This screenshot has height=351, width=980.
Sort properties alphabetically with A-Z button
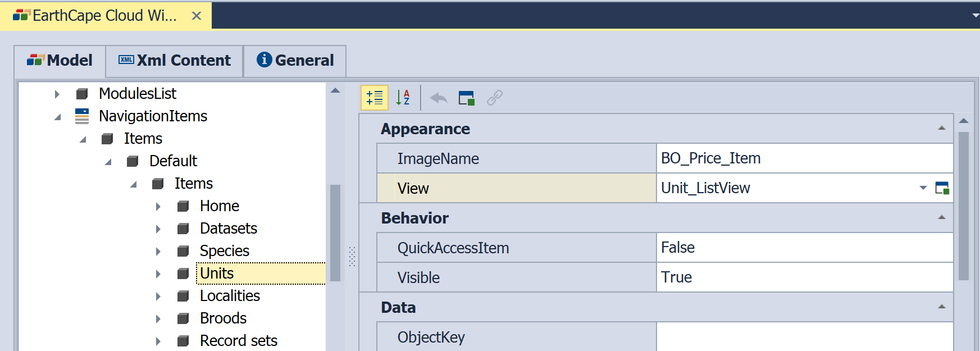point(403,98)
